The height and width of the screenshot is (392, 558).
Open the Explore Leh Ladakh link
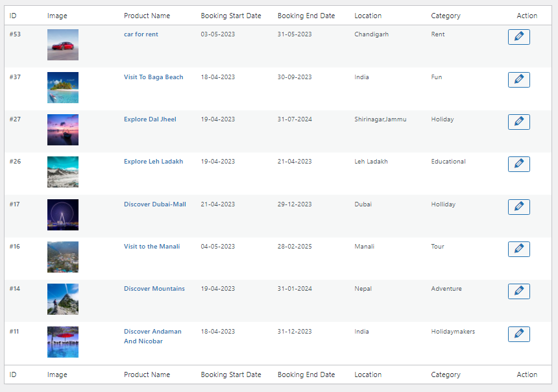pos(153,162)
